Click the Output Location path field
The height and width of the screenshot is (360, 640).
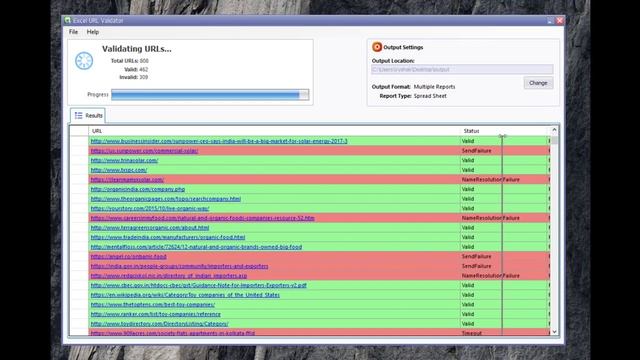tap(462, 69)
